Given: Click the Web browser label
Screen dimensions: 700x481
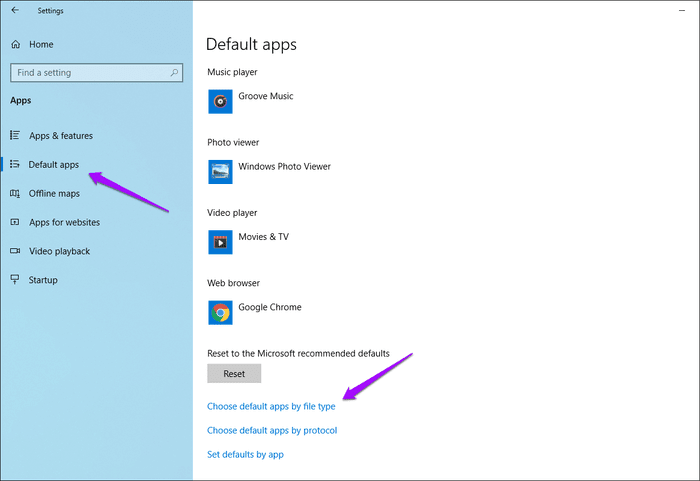Looking at the screenshot, I should (x=233, y=283).
